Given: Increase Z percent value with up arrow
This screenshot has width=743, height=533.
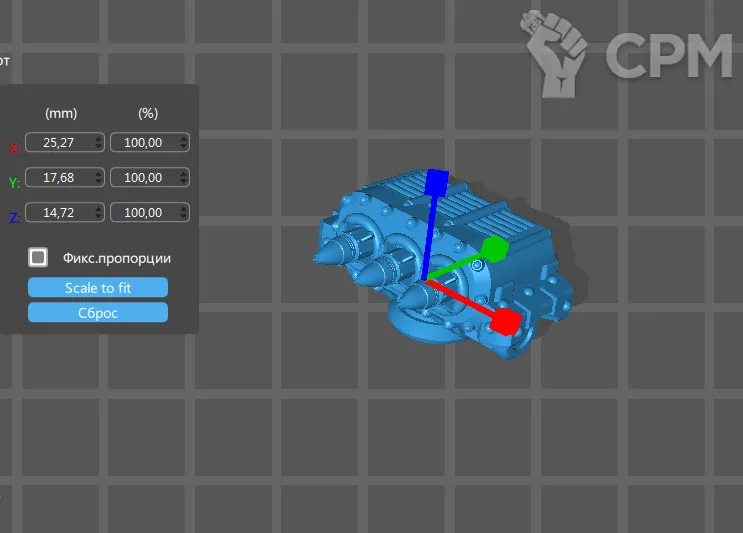Looking at the screenshot, I should (182, 209).
